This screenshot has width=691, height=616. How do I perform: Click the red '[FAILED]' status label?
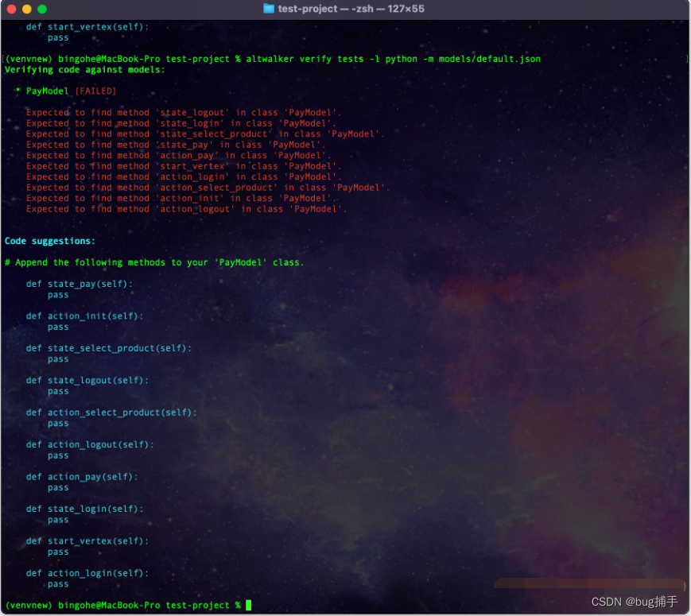click(95, 91)
